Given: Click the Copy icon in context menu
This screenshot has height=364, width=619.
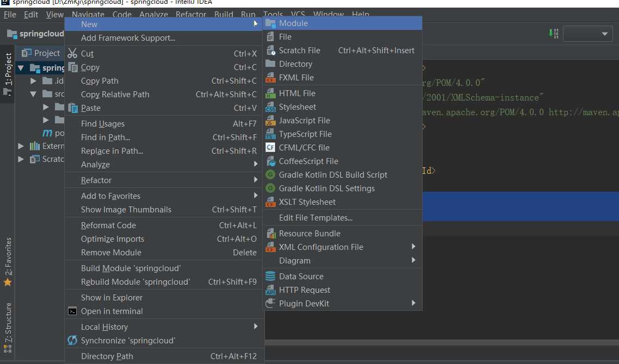Looking at the screenshot, I should (73, 67).
